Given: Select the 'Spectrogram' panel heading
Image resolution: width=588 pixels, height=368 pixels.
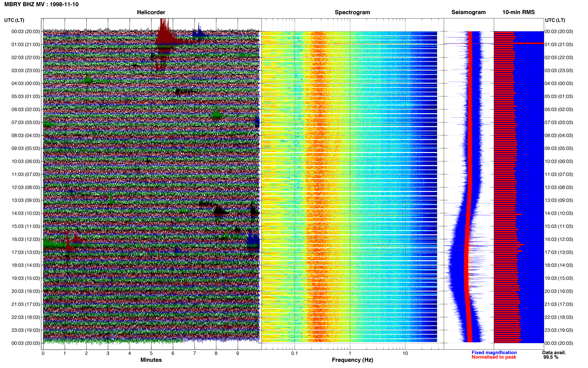Looking at the screenshot, I should click(x=352, y=12).
